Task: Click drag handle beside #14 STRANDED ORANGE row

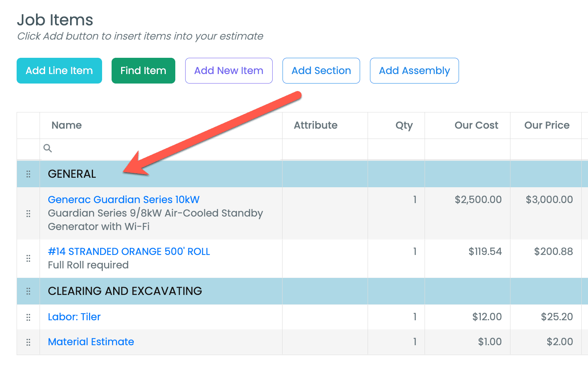Action: pos(28,259)
